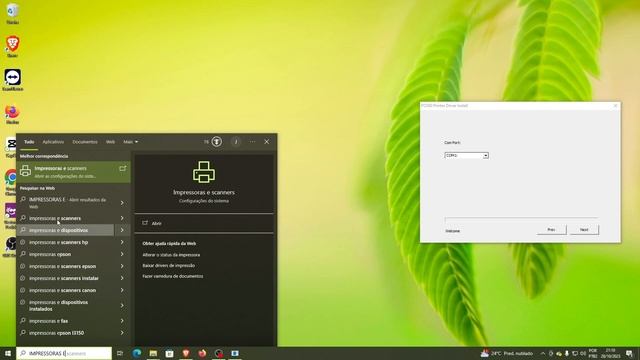Open the notification center icon

[629, 353]
